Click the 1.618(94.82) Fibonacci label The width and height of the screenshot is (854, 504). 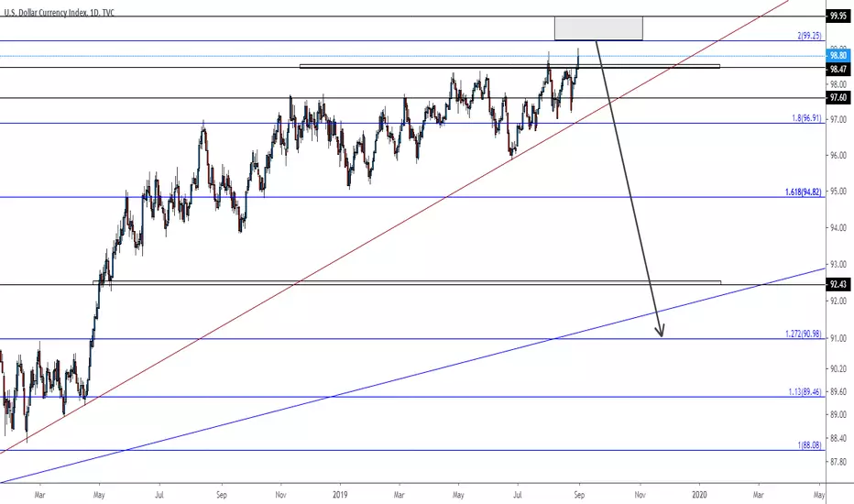pyautogui.click(x=804, y=192)
